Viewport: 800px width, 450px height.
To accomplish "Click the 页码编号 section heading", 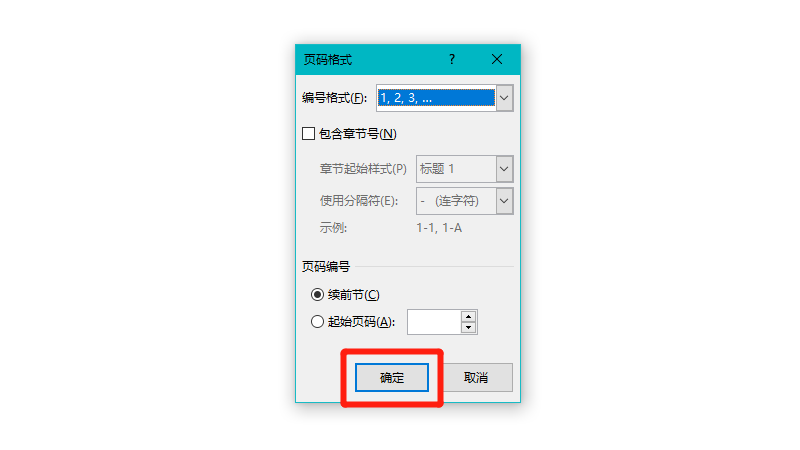I will (326, 266).
